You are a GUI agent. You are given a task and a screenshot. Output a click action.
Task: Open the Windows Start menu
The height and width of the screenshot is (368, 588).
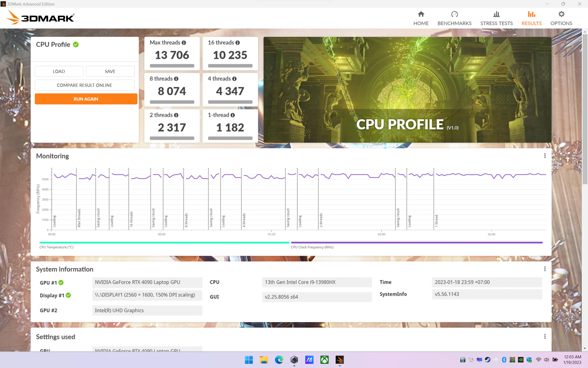249,360
